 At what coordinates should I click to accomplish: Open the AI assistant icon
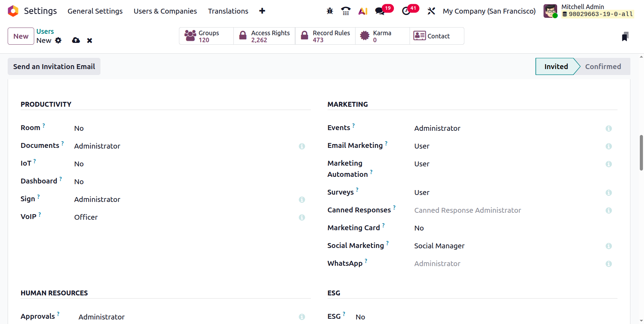pos(363,11)
